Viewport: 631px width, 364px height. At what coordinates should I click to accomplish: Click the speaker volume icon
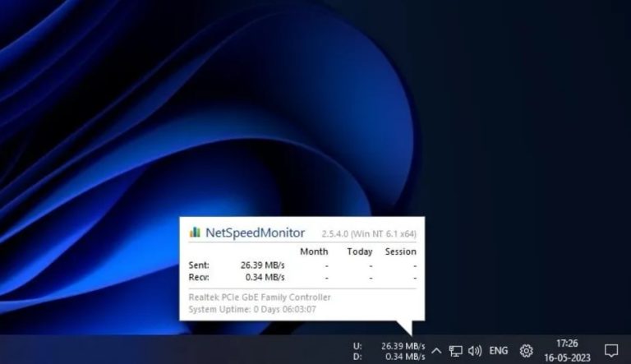[475, 351]
